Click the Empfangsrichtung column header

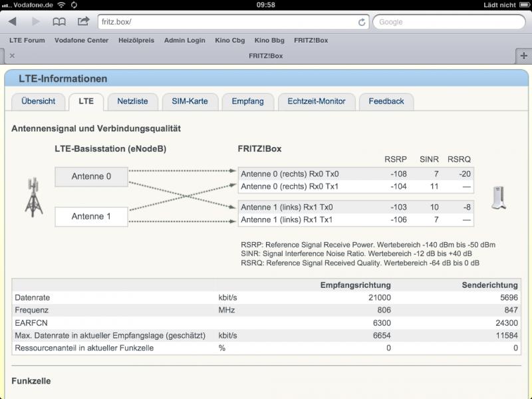point(355,285)
